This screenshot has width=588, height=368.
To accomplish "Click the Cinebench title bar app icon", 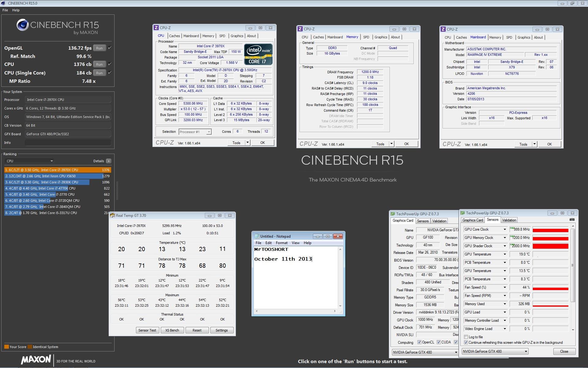I will pos(3,3).
